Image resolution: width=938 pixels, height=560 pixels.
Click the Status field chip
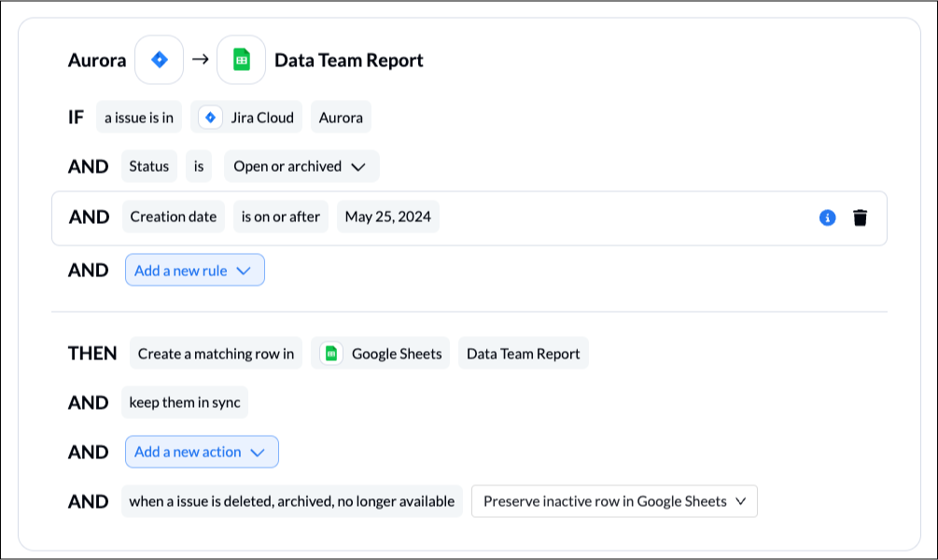[x=149, y=166]
